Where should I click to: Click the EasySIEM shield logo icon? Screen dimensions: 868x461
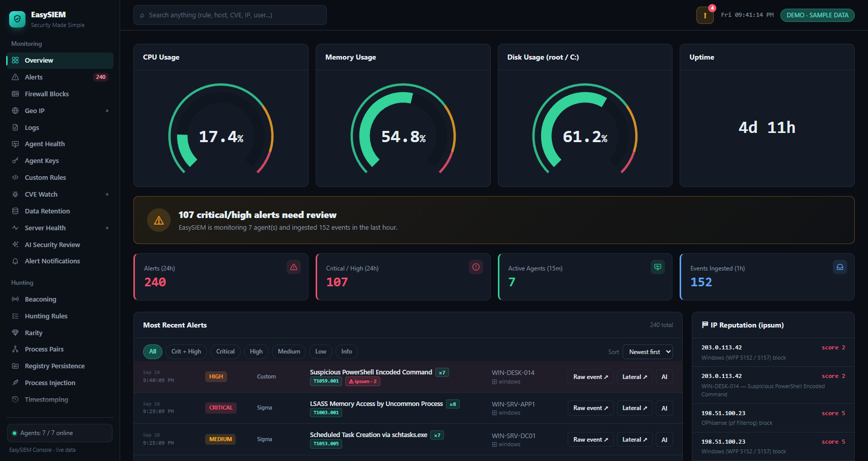coord(17,19)
